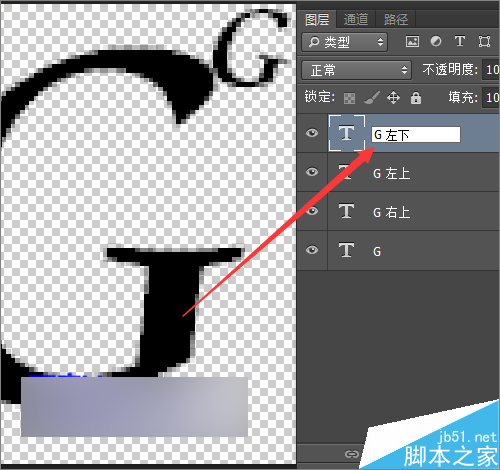
Task: Click the 不透明度 label
Action: coord(450,70)
